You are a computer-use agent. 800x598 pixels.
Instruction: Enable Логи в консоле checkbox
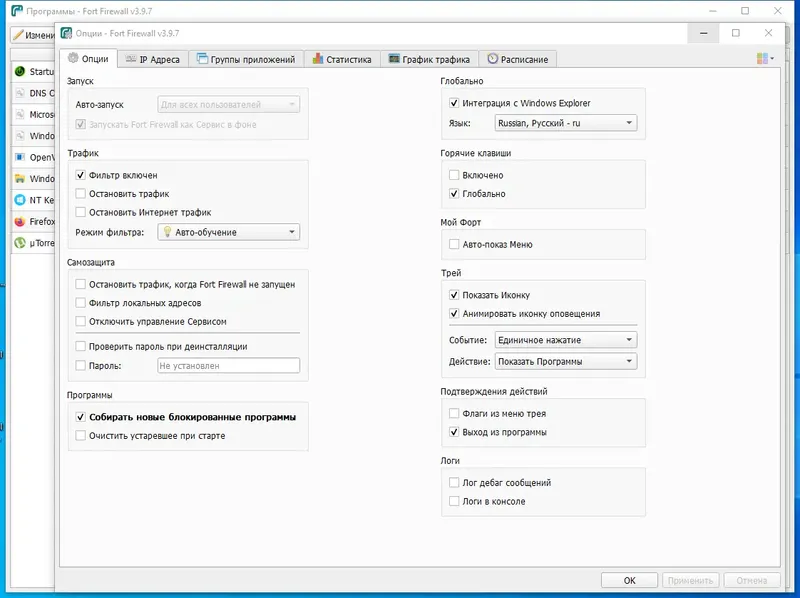[x=454, y=501]
